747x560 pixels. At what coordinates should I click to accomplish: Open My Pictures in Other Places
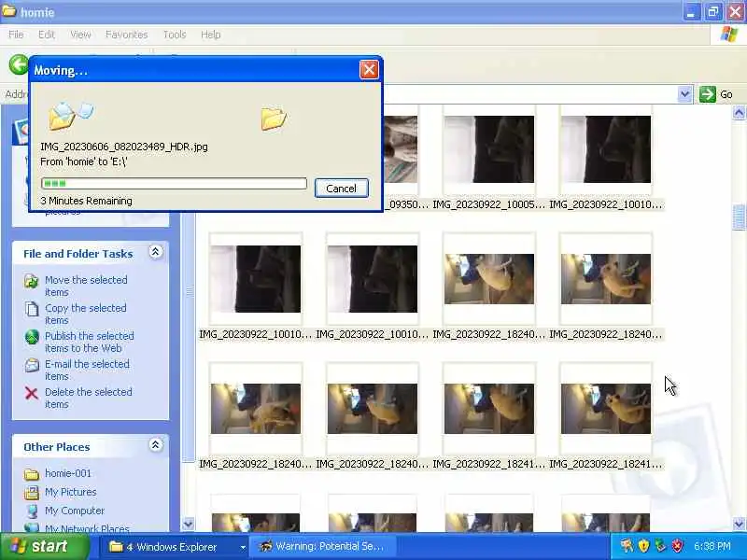click(71, 492)
